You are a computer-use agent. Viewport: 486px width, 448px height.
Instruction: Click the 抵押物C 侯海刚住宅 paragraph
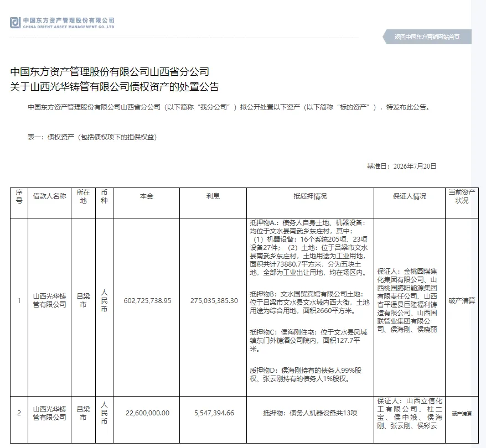pyautogui.click(x=309, y=341)
